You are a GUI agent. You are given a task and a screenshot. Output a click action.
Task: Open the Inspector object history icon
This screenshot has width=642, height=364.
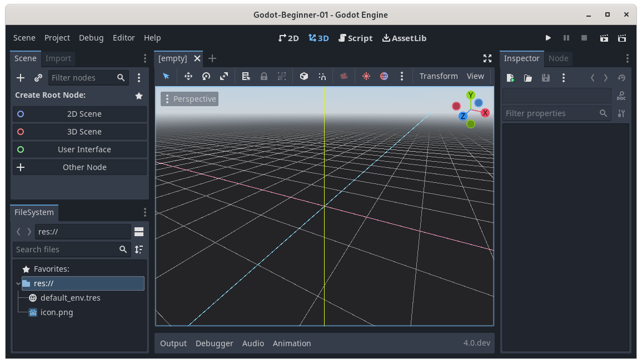pyautogui.click(x=621, y=78)
